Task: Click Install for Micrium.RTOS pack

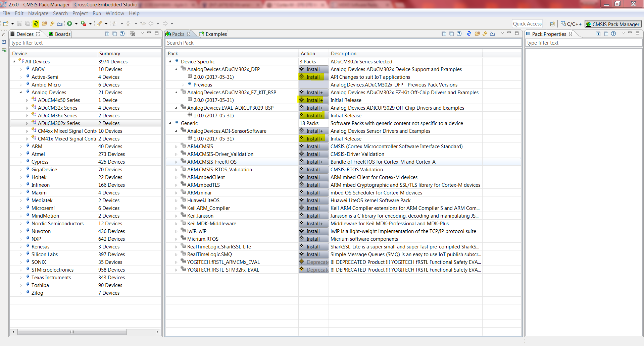Action: point(313,239)
